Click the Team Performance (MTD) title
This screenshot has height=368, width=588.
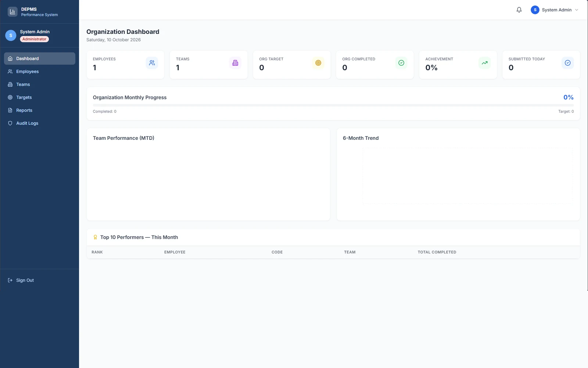pyautogui.click(x=123, y=138)
